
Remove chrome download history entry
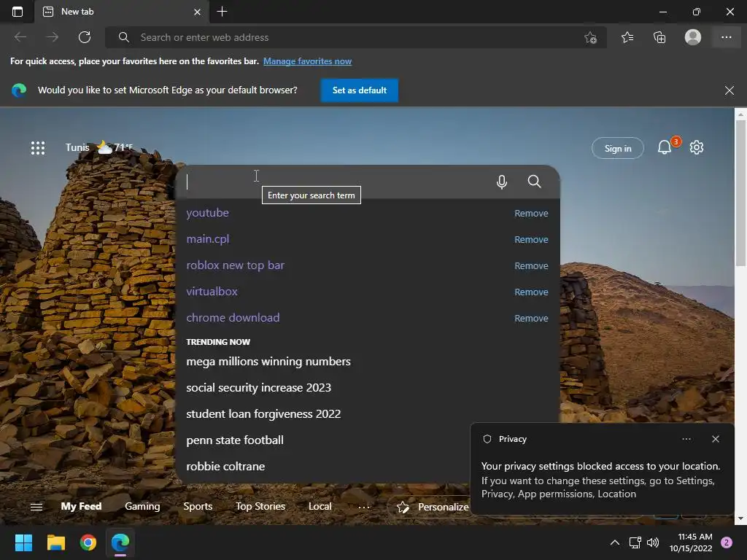tap(531, 318)
